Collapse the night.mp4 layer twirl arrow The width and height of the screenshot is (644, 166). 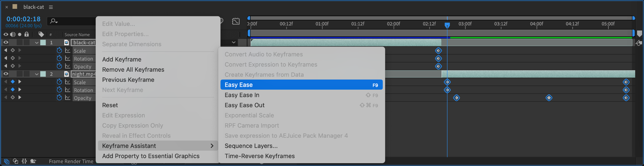click(x=37, y=74)
